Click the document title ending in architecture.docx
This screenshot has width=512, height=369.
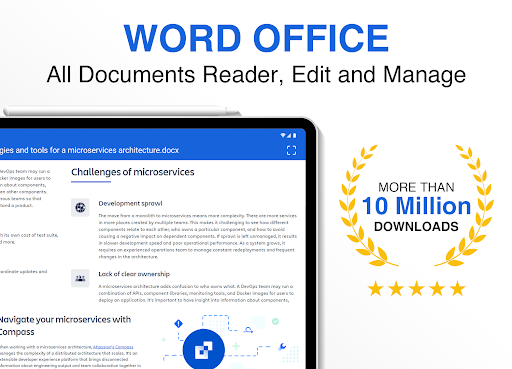[x=89, y=150]
